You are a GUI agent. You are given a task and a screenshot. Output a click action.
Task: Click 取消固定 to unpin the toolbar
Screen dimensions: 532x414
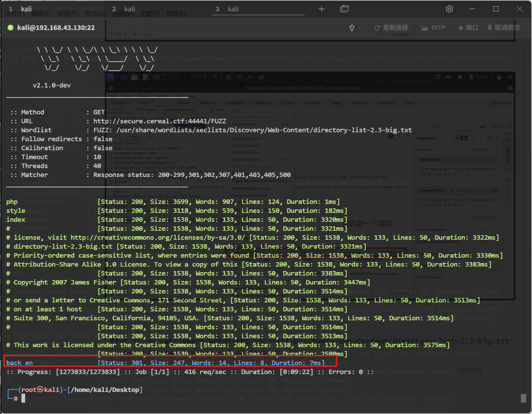503,28
